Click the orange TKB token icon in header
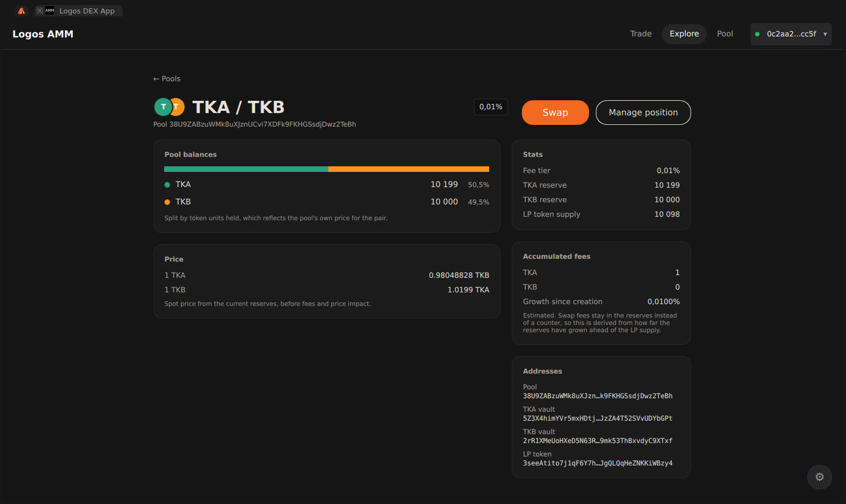 pyautogui.click(x=178, y=106)
